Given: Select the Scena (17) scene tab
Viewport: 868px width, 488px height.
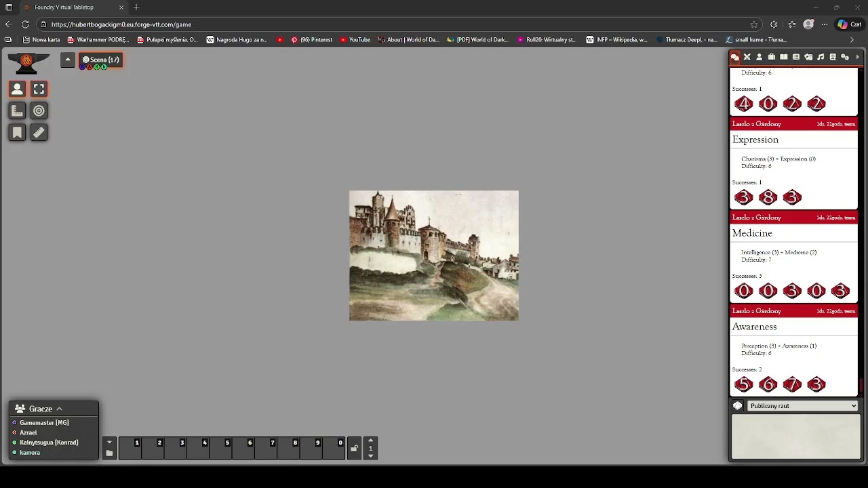Looking at the screenshot, I should (x=102, y=60).
